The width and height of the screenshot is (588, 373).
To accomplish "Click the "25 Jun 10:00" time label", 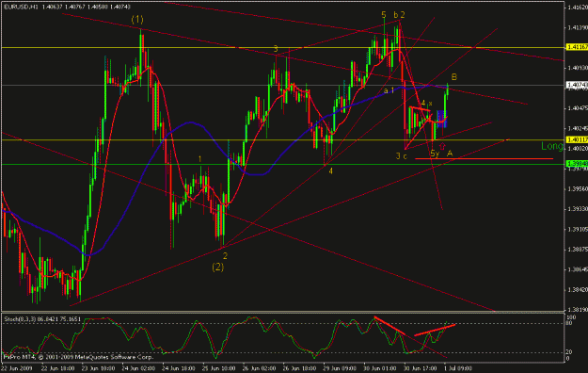I will [x=218, y=368].
